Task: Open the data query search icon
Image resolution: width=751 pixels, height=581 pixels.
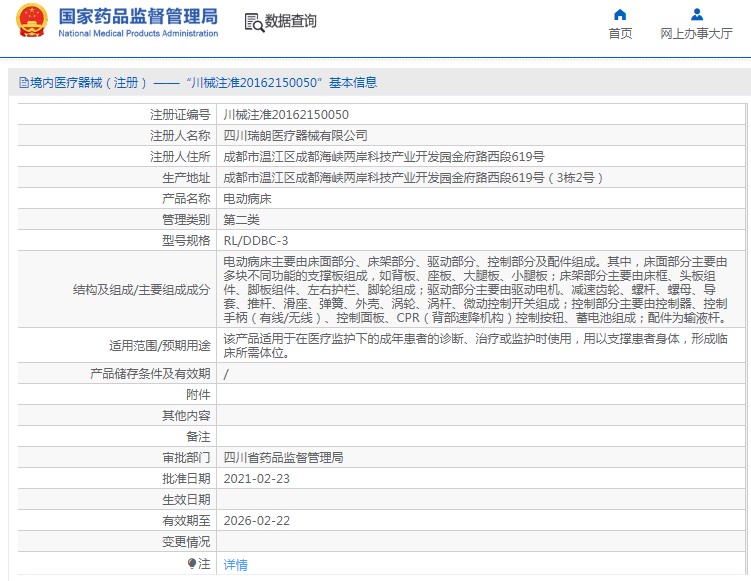Action: pos(254,22)
